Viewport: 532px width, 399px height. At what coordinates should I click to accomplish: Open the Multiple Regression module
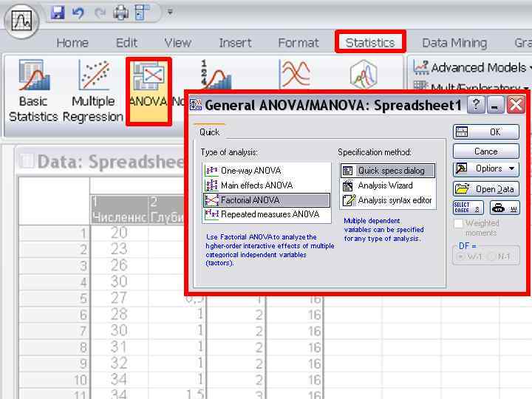coord(93,91)
